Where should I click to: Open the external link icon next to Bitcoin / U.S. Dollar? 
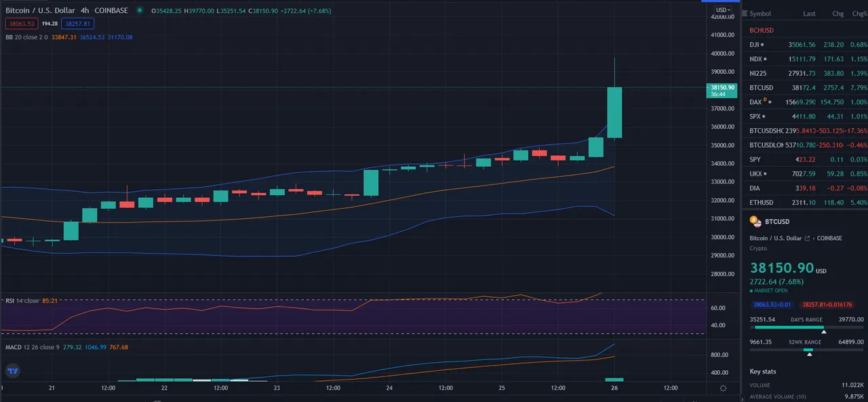tap(807, 238)
